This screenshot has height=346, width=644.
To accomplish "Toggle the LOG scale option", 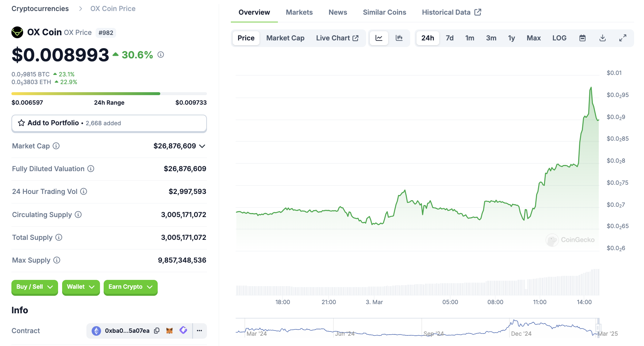I will point(559,38).
